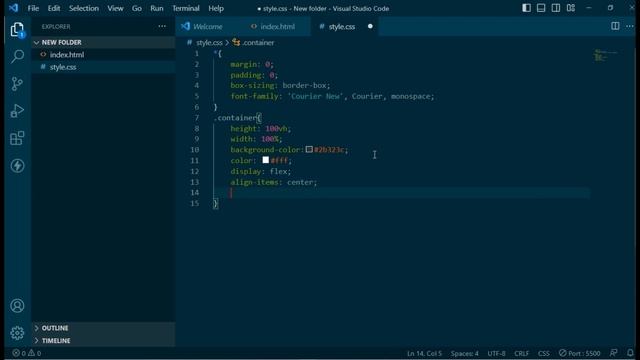Open the Edit menu
The width and height of the screenshot is (640, 360).
pos(53,8)
